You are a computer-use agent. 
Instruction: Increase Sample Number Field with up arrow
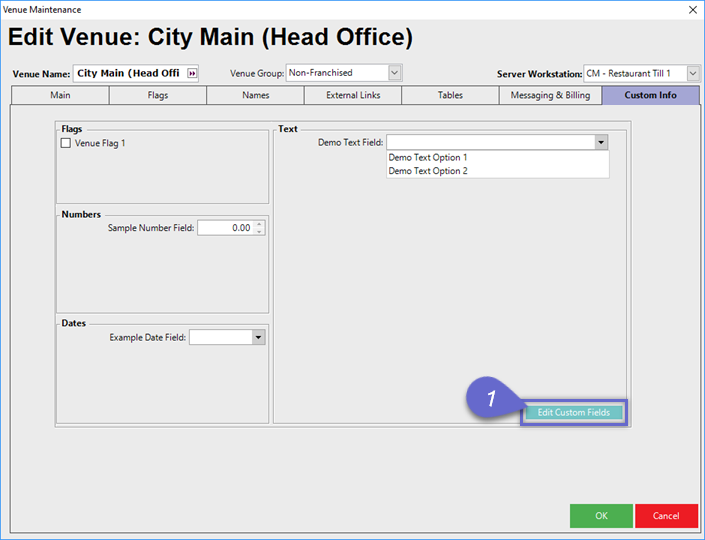coord(260,224)
